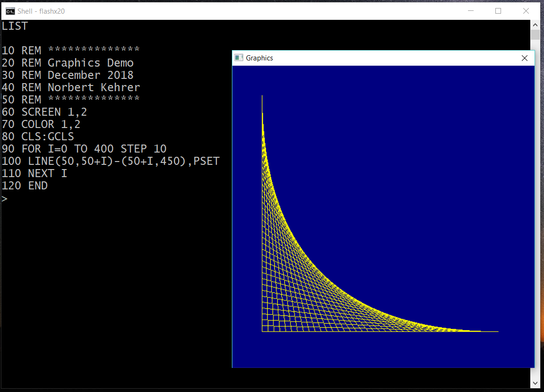Image resolution: width=544 pixels, height=392 pixels.
Task: Close the Shell flashx20 window
Action: [526, 11]
